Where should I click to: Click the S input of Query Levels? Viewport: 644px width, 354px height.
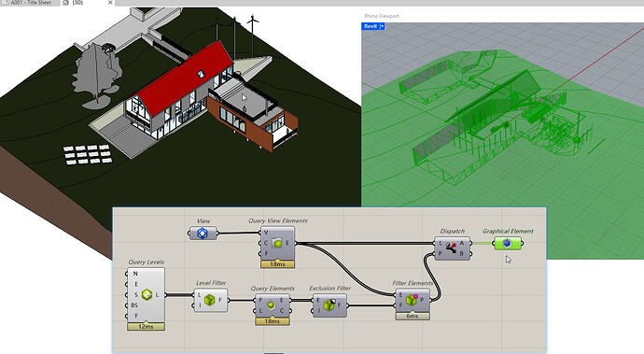(x=136, y=295)
